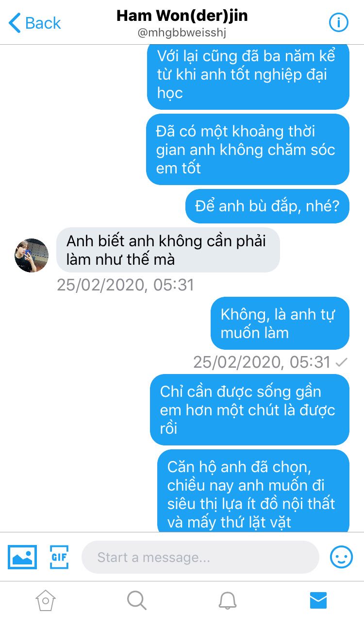This screenshot has width=364, height=630.
Task: Select the 'Ham Won(der)jin' title
Action: point(182,16)
